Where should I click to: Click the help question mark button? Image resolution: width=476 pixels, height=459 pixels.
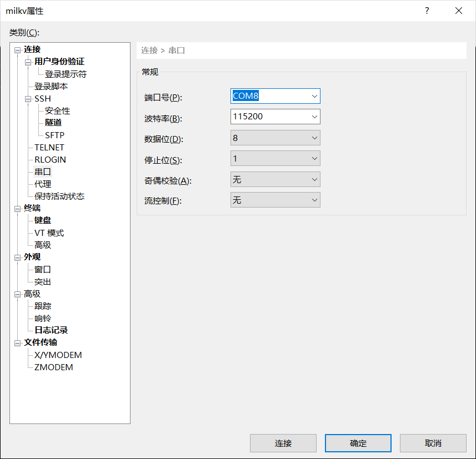[x=427, y=11]
